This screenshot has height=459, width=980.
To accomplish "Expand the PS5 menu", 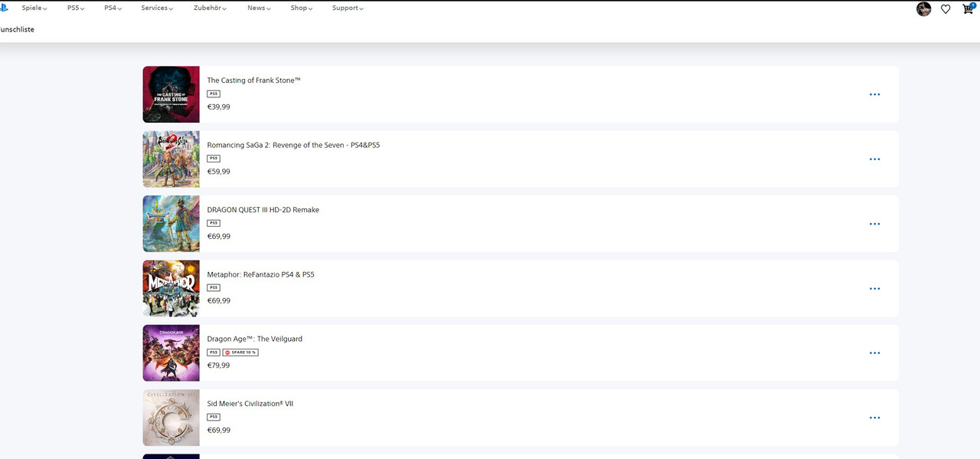I will pyautogui.click(x=76, y=8).
